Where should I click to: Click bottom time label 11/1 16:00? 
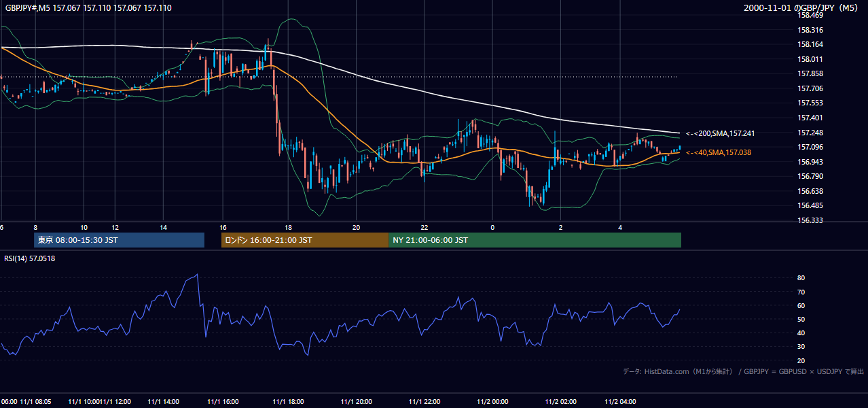pyautogui.click(x=221, y=402)
